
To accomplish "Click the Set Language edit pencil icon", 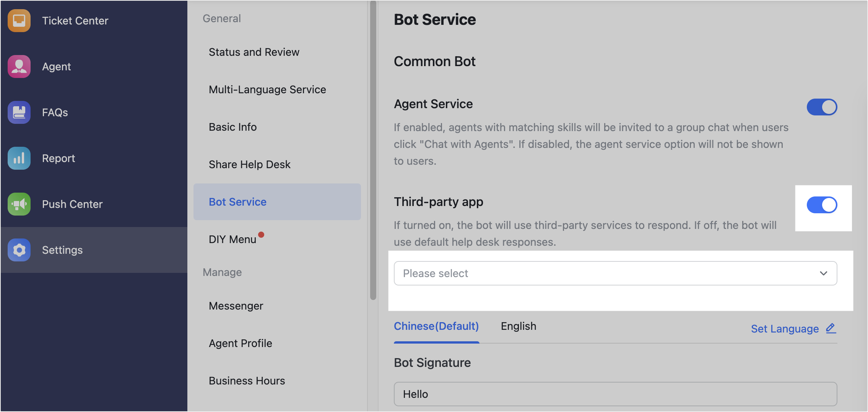I will [x=831, y=328].
